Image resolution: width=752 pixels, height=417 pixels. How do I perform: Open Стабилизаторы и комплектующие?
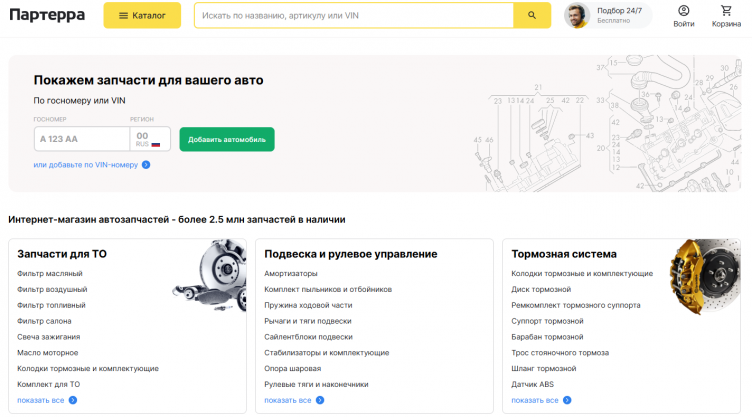point(327,353)
